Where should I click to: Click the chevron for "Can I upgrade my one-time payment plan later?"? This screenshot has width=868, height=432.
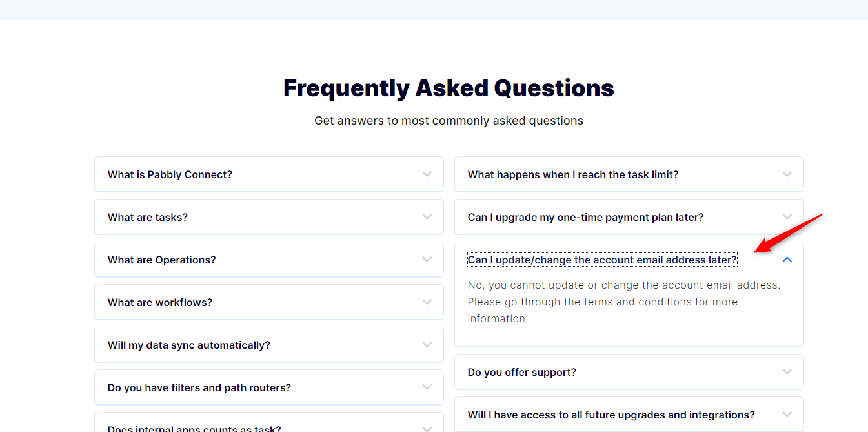(787, 217)
